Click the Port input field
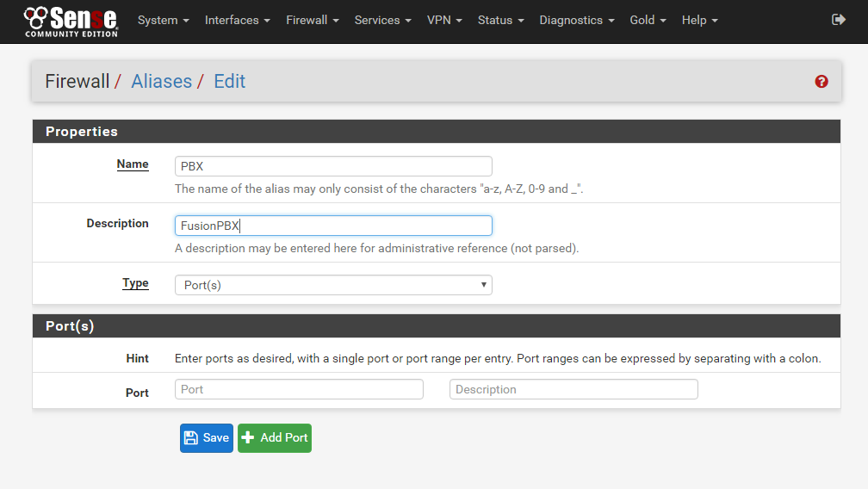The height and width of the screenshot is (489, 868). pos(299,389)
